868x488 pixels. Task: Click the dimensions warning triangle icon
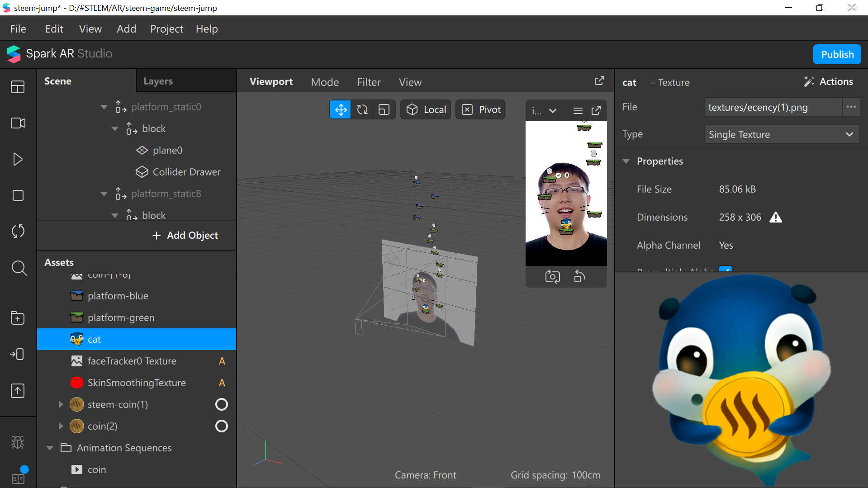pyautogui.click(x=776, y=217)
